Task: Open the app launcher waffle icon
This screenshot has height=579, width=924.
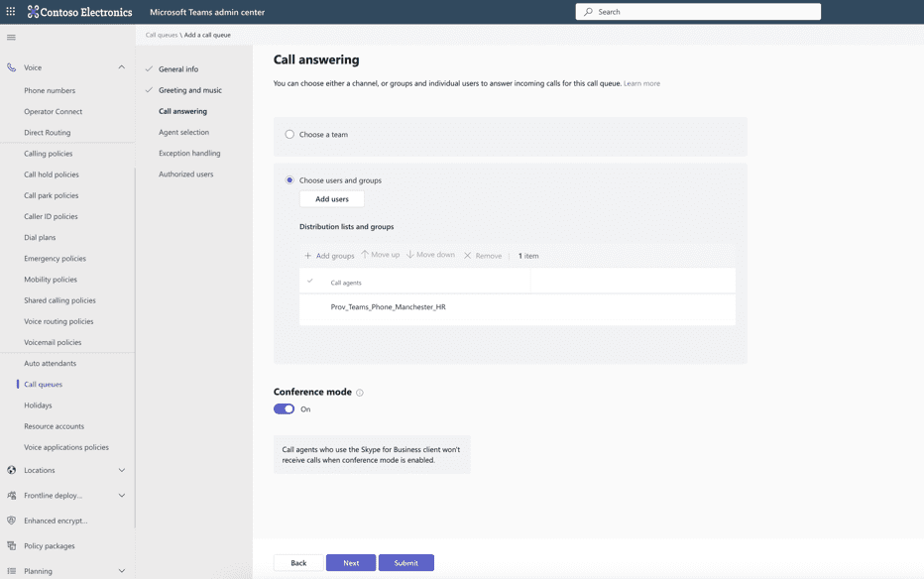Action: pos(11,11)
